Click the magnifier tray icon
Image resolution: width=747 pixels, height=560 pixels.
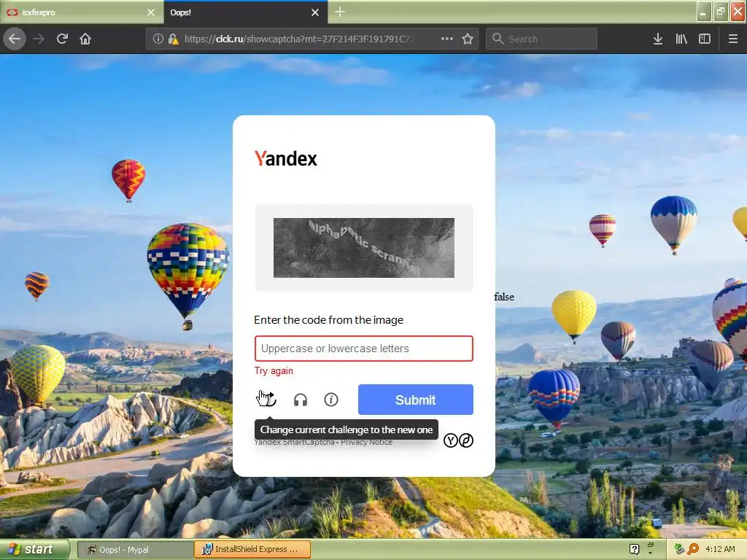pyautogui.click(x=693, y=549)
